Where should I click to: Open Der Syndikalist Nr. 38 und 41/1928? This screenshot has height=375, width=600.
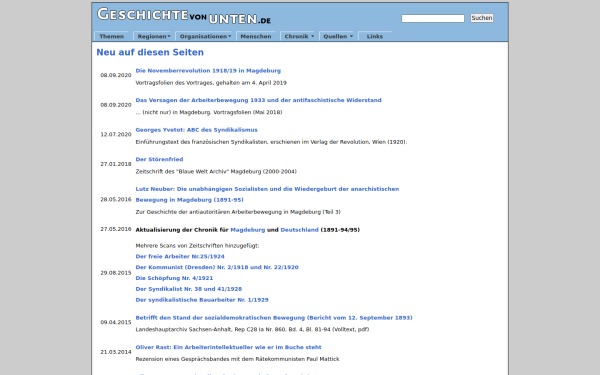tap(189, 289)
